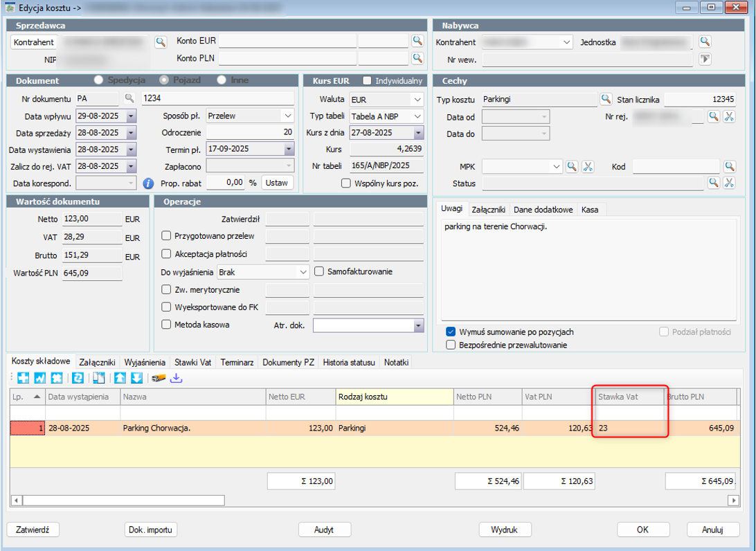
Task: Open the Sposób pł. Przelew dropdown
Action: click(x=288, y=116)
